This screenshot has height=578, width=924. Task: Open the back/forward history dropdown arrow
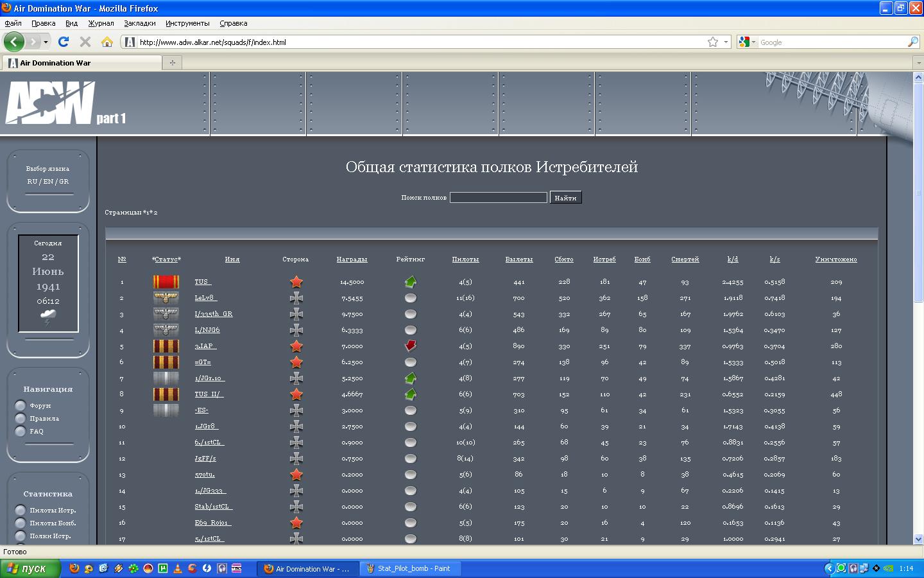[46, 42]
